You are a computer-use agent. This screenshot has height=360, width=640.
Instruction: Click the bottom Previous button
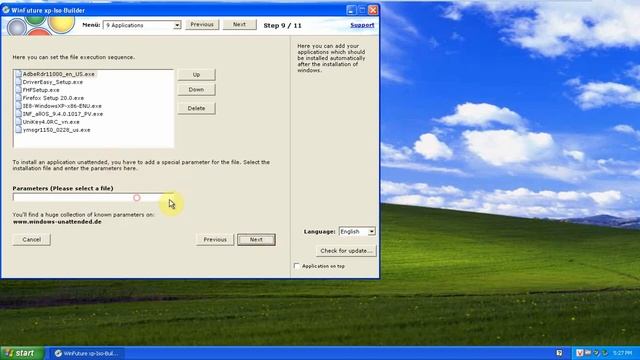(x=215, y=240)
